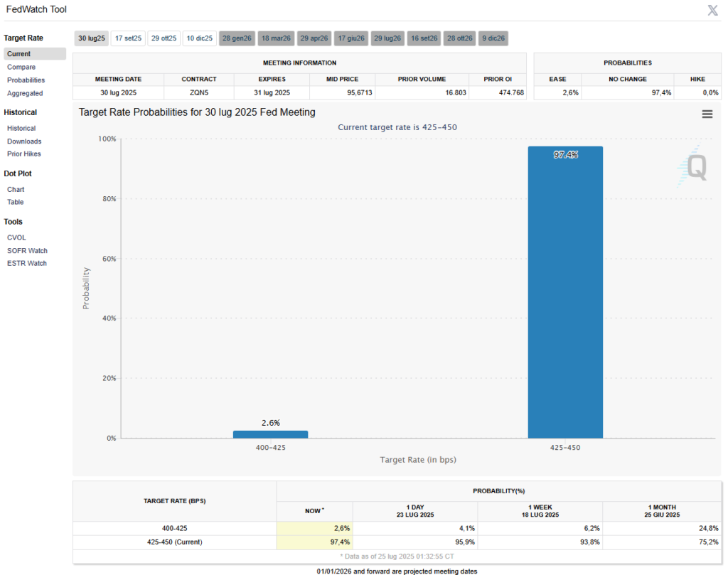Click the highlighted 2,6% NOW cell
Screen dimensions: 728x575
coord(314,529)
